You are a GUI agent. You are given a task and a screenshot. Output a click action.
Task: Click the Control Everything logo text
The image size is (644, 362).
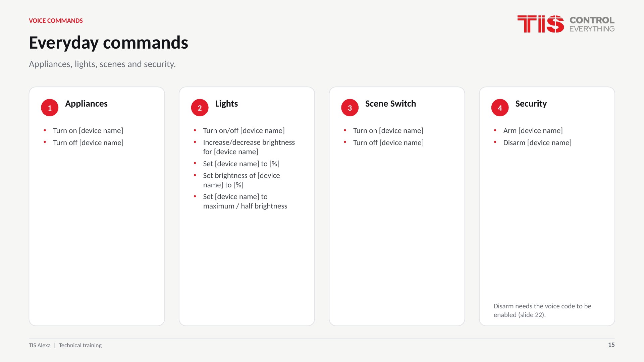point(592,24)
